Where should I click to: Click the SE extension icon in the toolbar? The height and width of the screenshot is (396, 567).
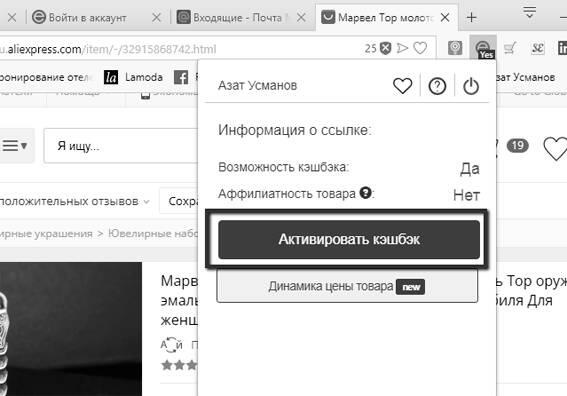[x=537, y=48]
